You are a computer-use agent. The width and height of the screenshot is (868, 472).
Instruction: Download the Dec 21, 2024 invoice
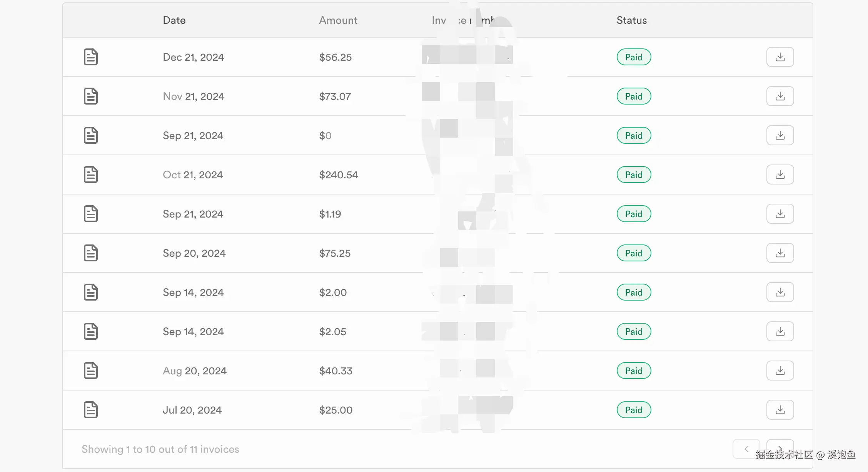780,57
